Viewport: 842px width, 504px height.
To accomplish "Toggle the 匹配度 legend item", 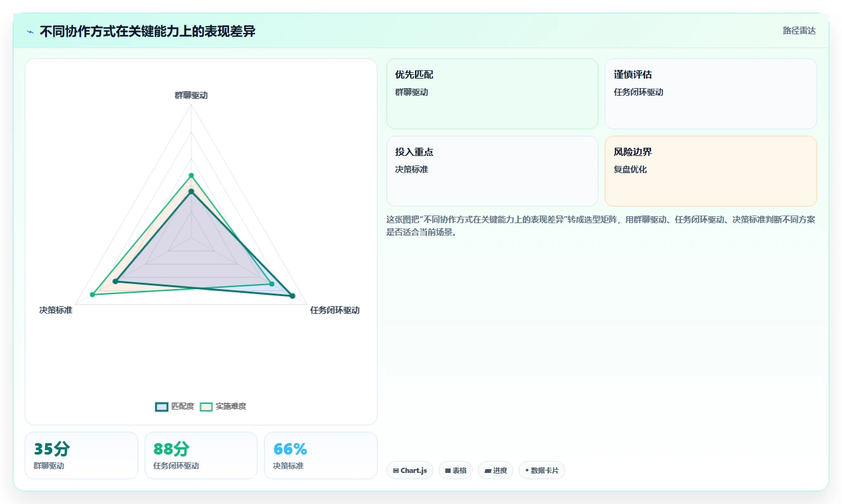I will coord(175,406).
